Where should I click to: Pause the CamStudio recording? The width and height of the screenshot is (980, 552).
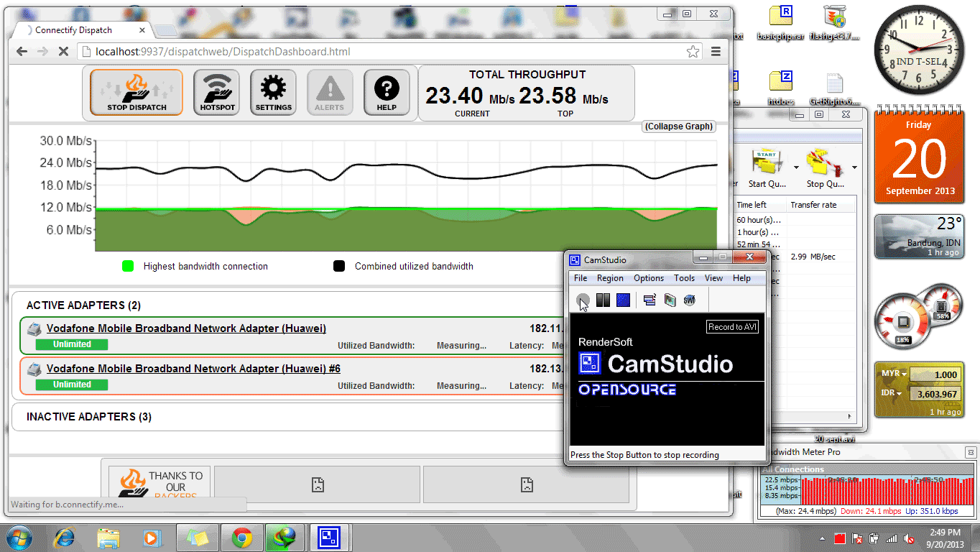coord(603,300)
